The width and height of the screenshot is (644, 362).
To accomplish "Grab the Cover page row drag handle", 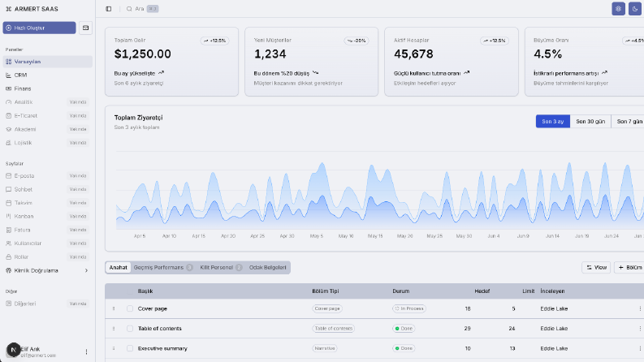I will coord(114,308).
